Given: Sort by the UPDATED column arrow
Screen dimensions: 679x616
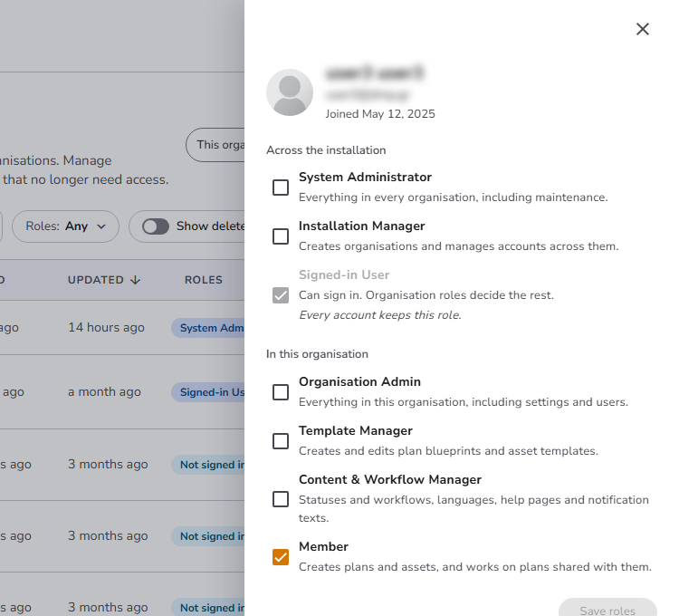Looking at the screenshot, I should [135, 280].
